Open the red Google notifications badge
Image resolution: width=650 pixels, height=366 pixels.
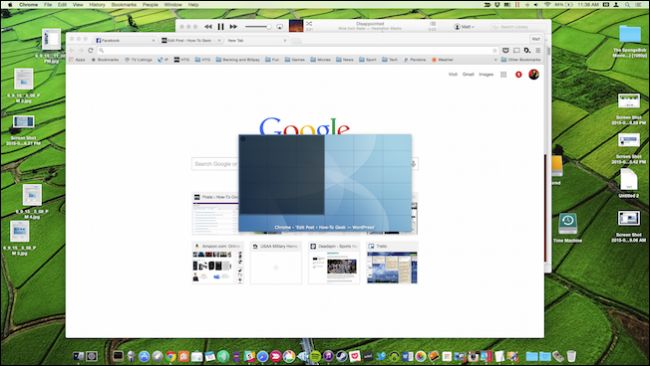(x=518, y=75)
